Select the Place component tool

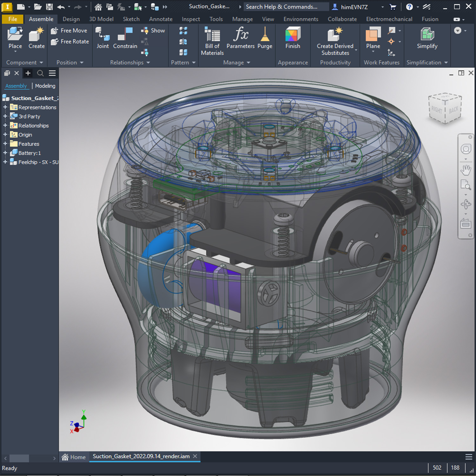tap(15, 38)
